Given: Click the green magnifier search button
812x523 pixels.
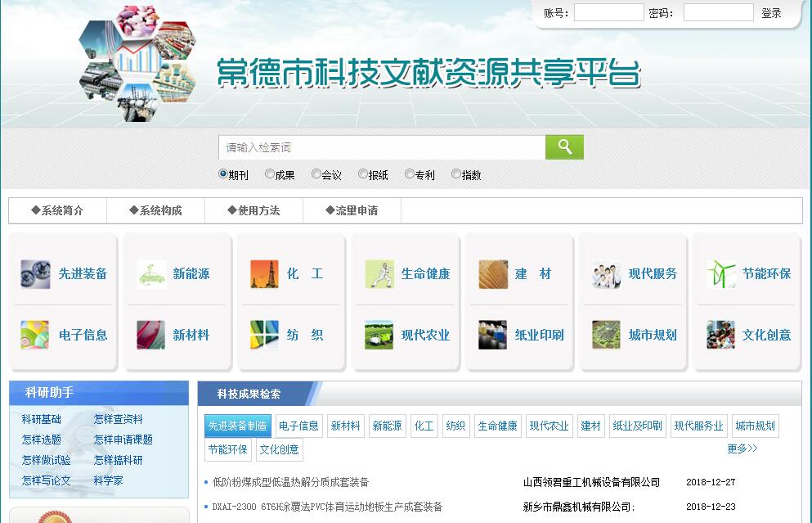Looking at the screenshot, I should click(x=564, y=147).
